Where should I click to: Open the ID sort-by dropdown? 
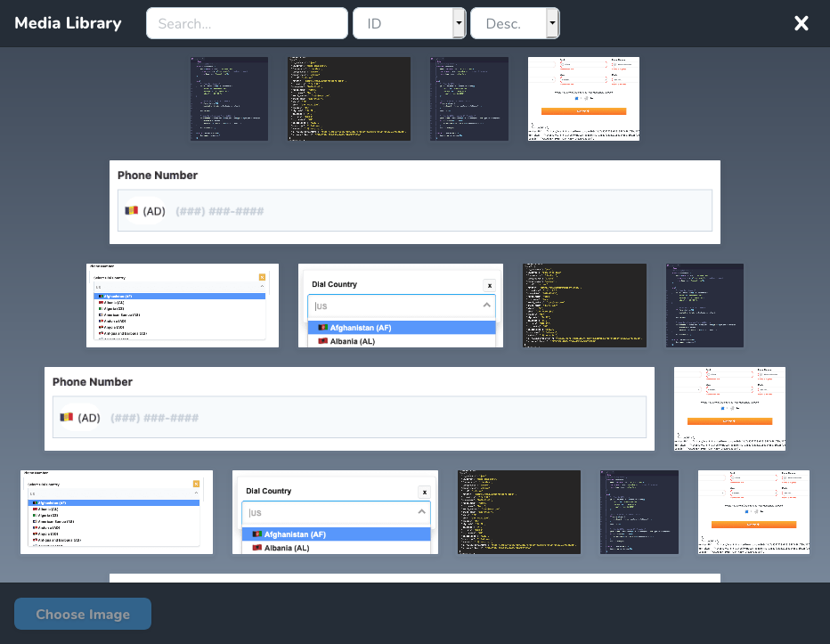coord(409,23)
